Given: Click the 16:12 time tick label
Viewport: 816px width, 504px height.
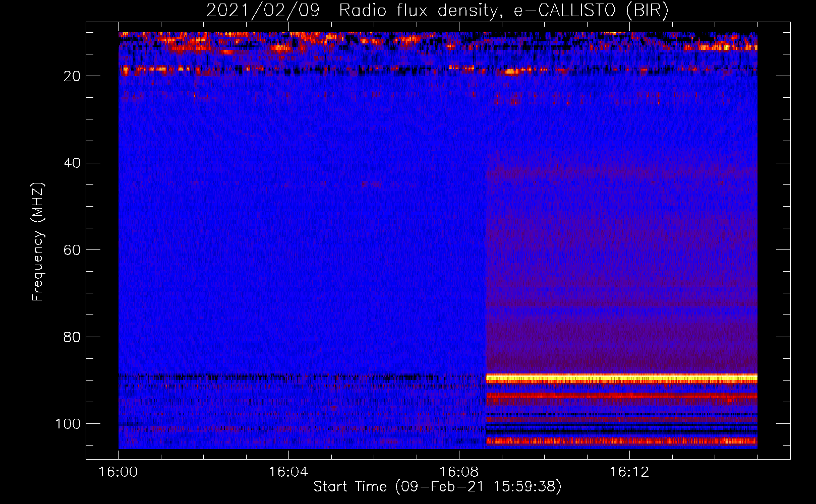Looking at the screenshot, I should [629, 472].
